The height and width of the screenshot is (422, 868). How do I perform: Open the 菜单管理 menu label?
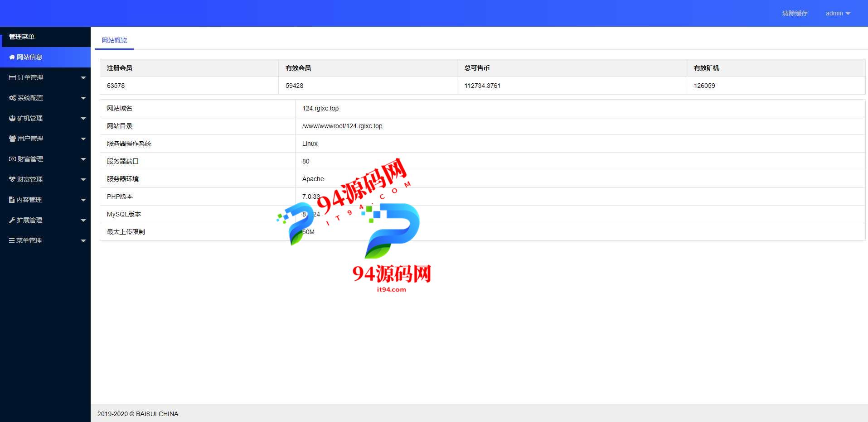(29, 240)
